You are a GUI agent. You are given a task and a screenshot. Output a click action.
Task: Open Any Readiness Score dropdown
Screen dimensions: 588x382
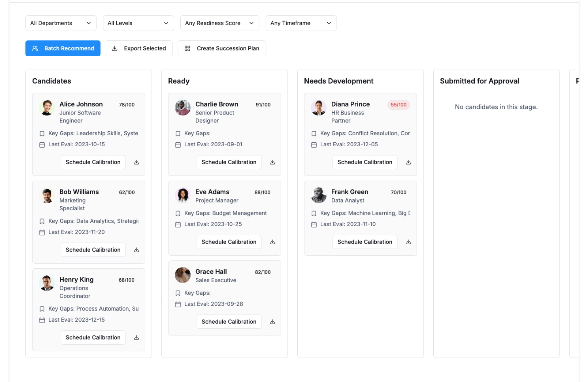219,23
